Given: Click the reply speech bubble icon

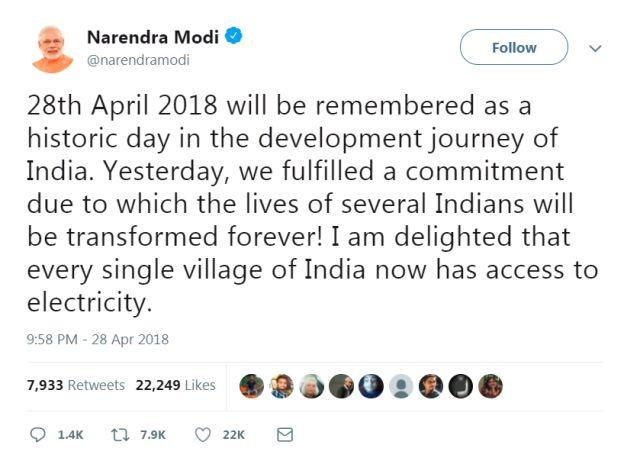Looking at the screenshot, I should 38,435.
